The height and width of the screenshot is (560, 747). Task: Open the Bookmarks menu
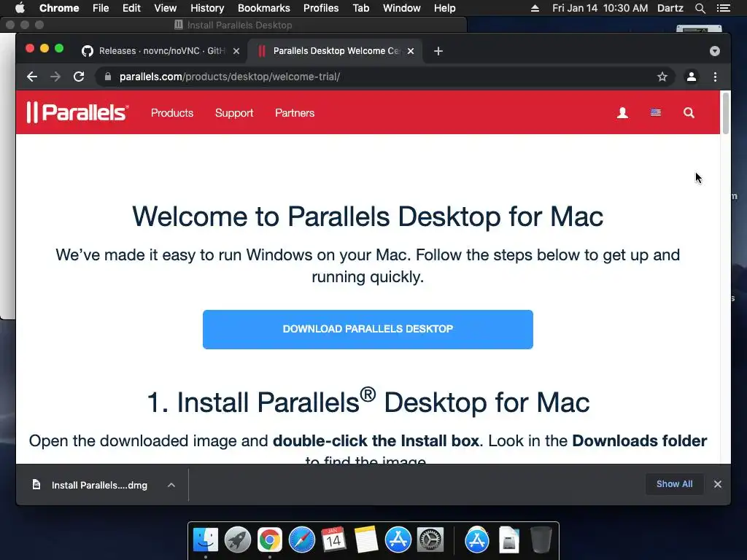pos(264,8)
